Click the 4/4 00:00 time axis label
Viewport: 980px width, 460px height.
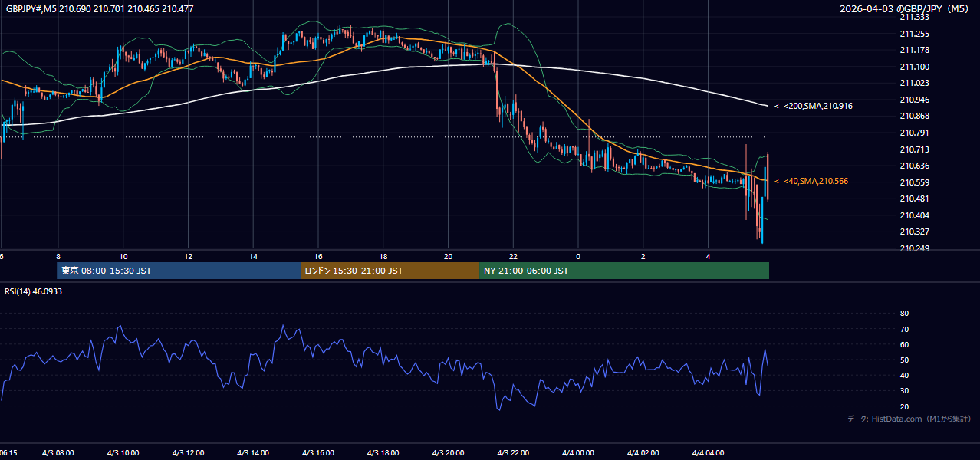(x=578, y=453)
